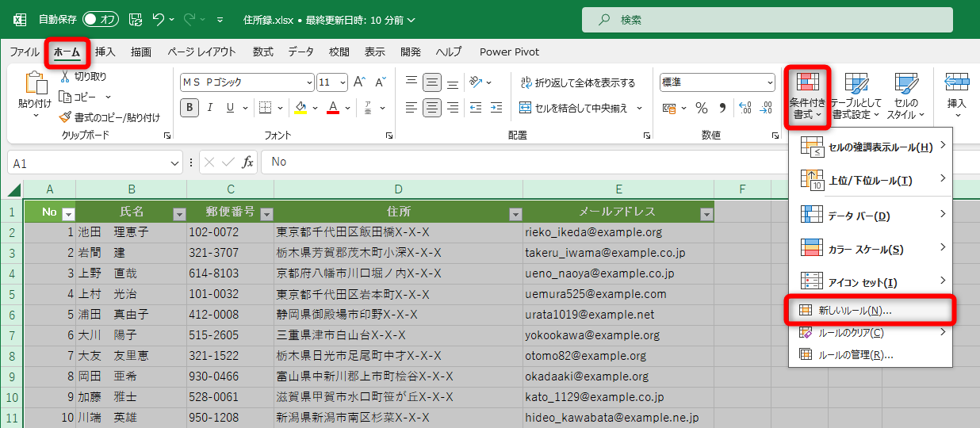Click the align left icon
The height and width of the screenshot is (428, 980).
[x=412, y=108]
